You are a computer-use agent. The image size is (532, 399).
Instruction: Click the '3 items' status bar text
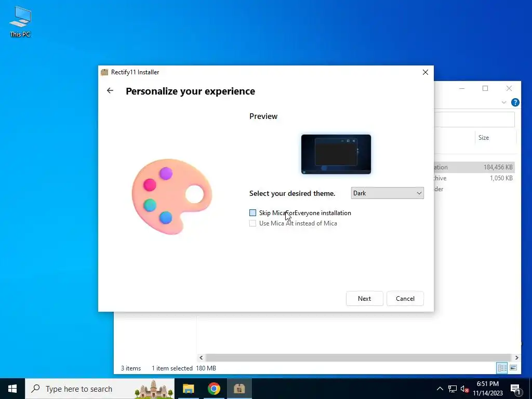[131, 368]
